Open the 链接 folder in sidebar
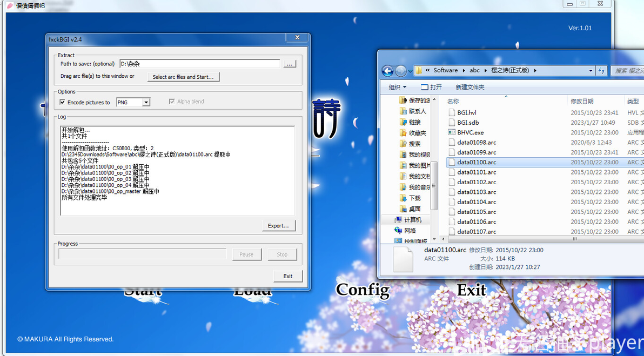The height and width of the screenshot is (356, 644). click(410, 122)
